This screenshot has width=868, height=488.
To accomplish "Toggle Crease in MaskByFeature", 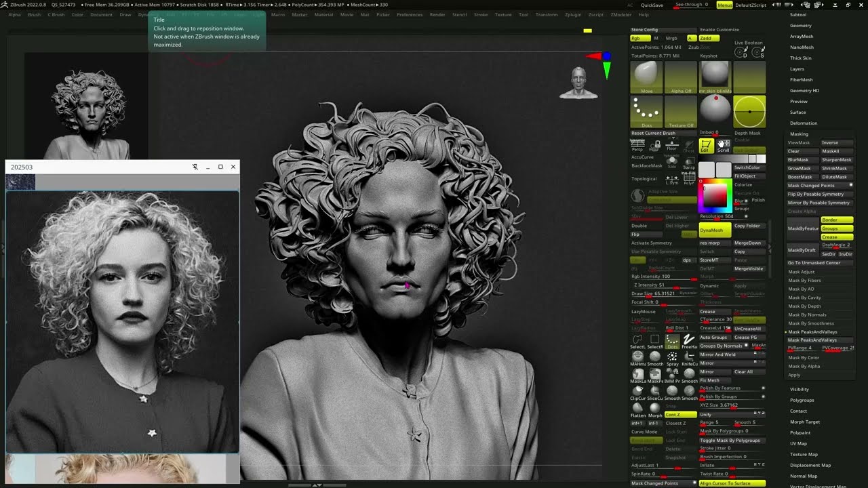I will 837,237.
